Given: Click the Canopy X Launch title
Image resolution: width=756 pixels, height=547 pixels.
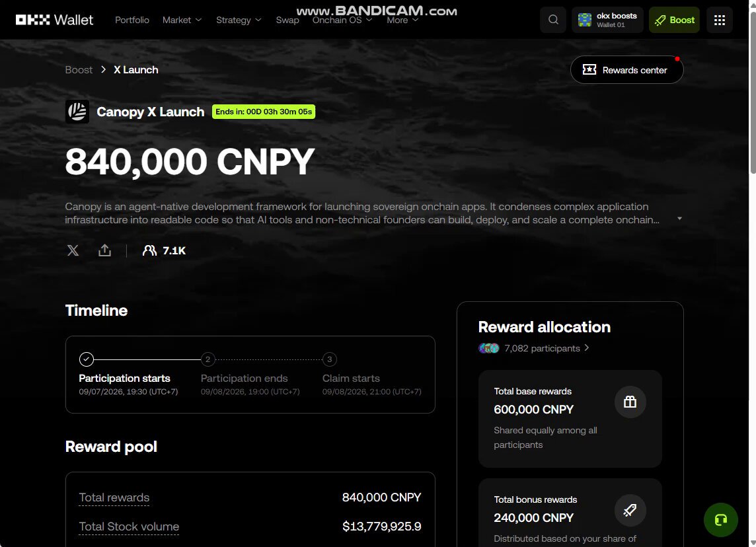Looking at the screenshot, I should tap(151, 112).
